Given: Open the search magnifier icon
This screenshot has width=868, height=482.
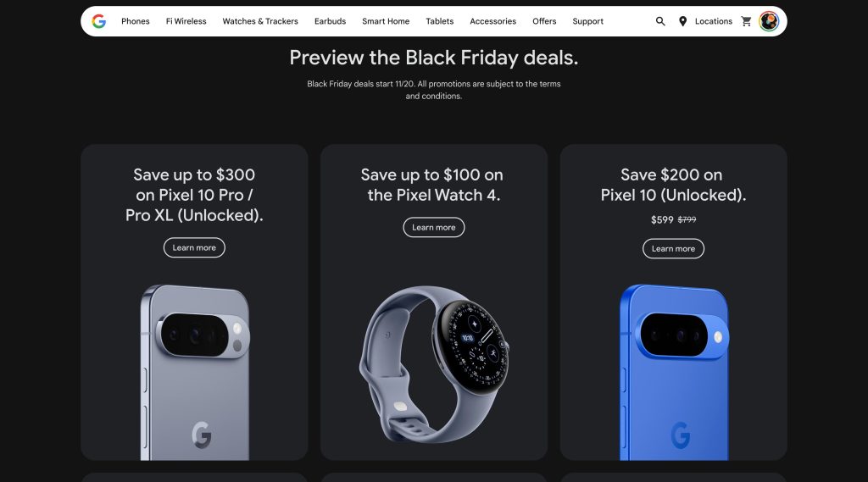Looking at the screenshot, I should pos(660,21).
